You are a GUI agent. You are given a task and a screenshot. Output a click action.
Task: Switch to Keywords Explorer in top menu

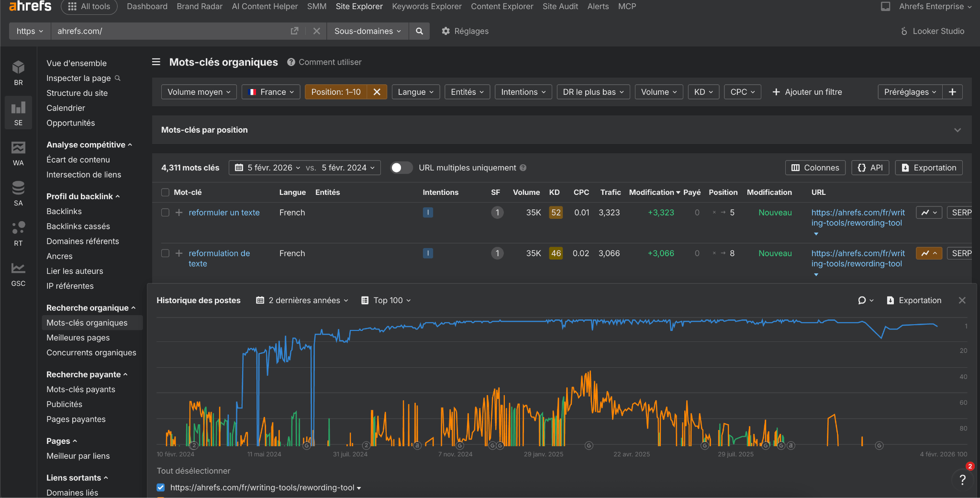click(426, 6)
